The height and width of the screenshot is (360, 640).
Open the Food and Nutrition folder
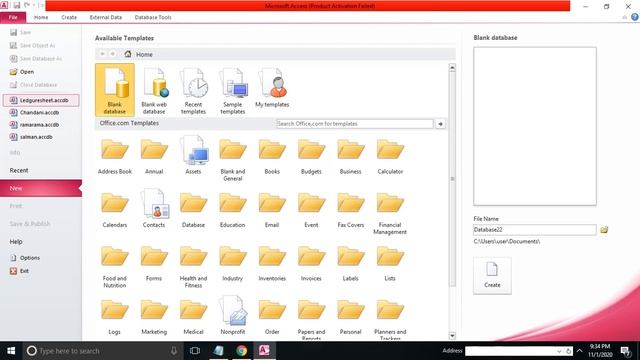click(115, 267)
